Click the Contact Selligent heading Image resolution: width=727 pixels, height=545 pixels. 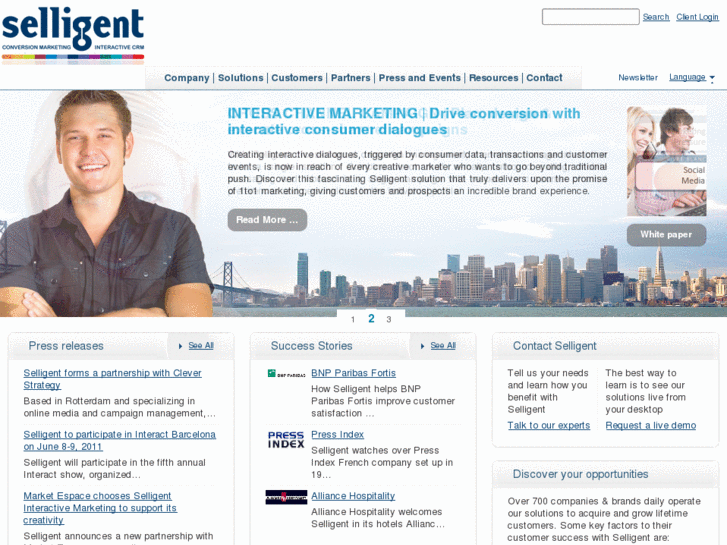pos(555,346)
